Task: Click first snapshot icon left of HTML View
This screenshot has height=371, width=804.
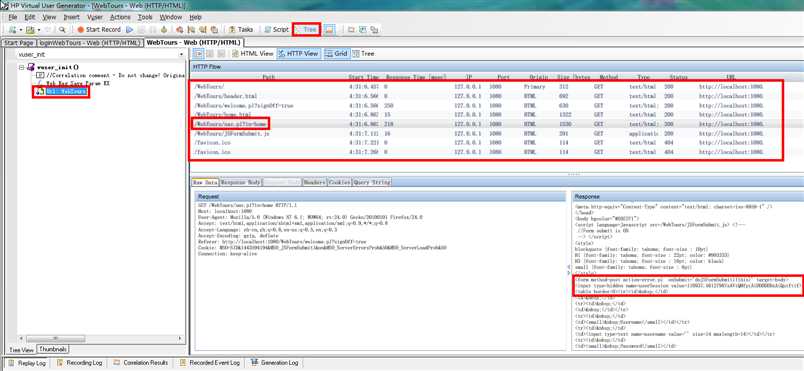Action: 198,53
